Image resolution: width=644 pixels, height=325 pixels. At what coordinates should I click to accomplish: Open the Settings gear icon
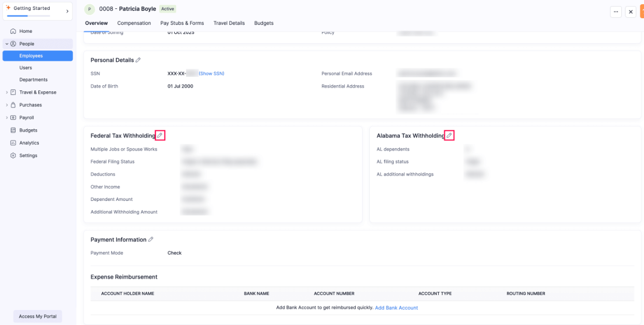[x=13, y=155]
